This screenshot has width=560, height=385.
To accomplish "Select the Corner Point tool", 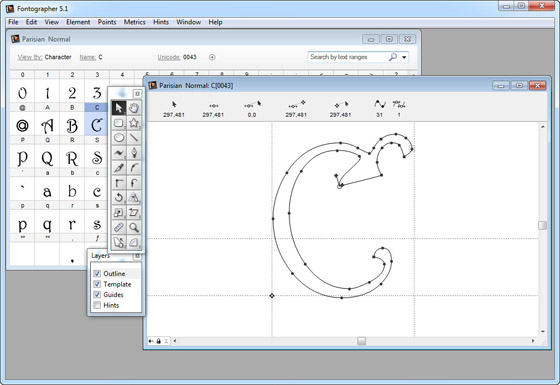I will pyautogui.click(x=119, y=183).
